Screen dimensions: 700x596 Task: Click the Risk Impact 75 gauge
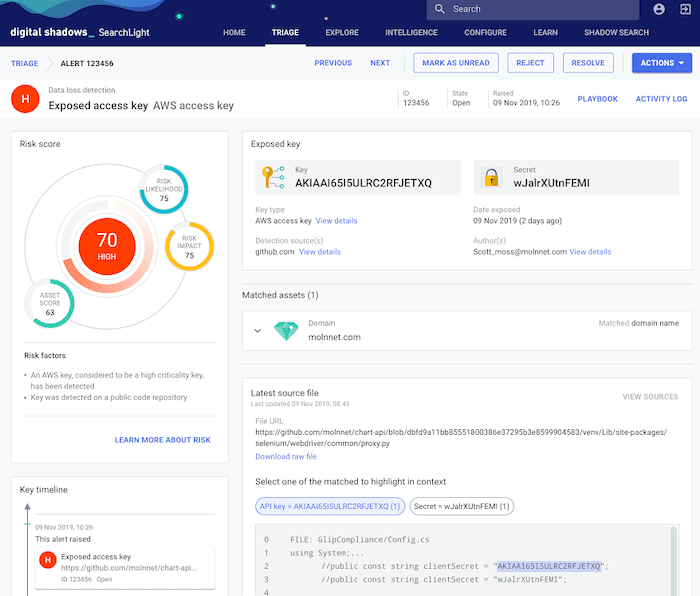pyautogui.click(x=189, y=246)
